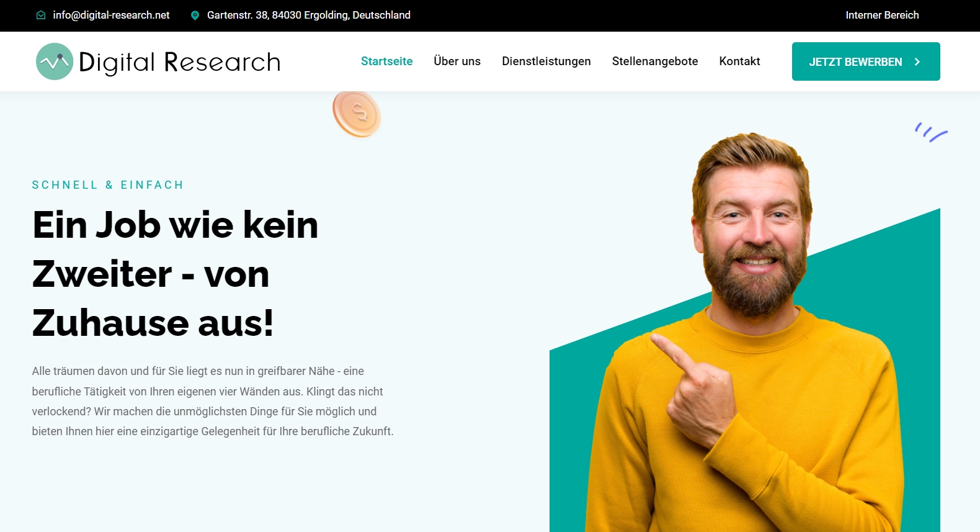
Task: Click the SCHNELL & EINFACH subtitle
Action: pos(108,185)
